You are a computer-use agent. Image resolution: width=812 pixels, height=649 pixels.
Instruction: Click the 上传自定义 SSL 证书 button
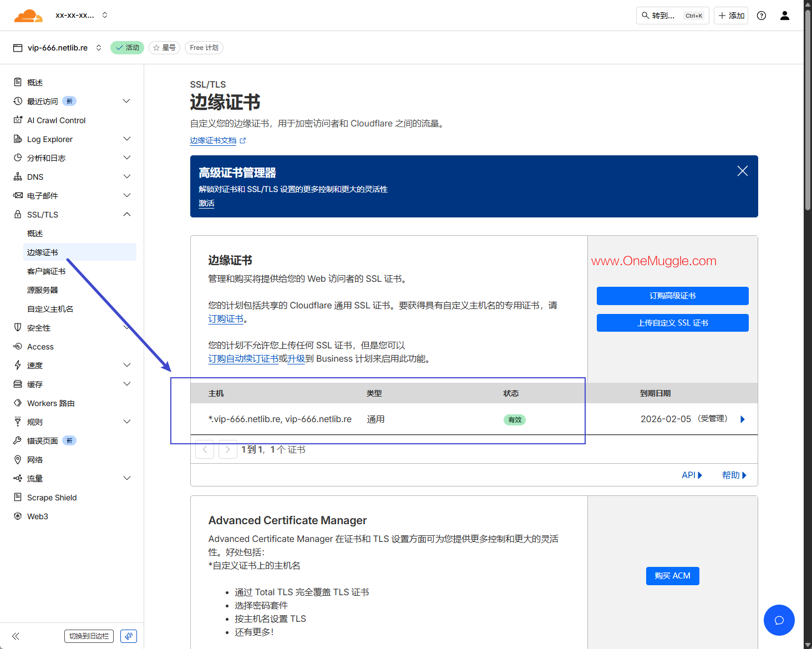[x=673, y=323]
